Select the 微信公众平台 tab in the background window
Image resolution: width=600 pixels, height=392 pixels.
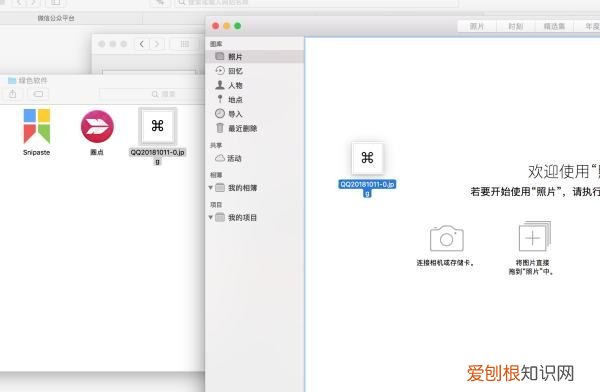coord(56,18)
